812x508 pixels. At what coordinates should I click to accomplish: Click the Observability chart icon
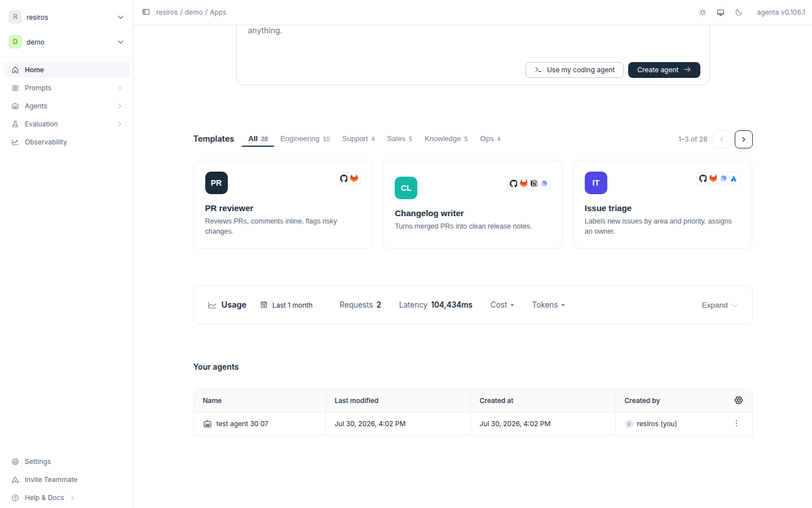(15, 142)
